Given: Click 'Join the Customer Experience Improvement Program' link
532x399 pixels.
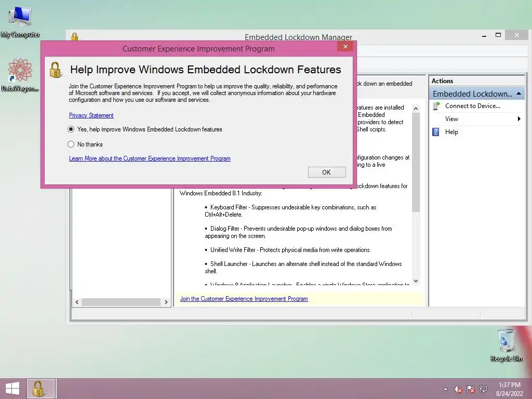Looking at the screenshot, I should pyautogui.click(x=244, y=299).
